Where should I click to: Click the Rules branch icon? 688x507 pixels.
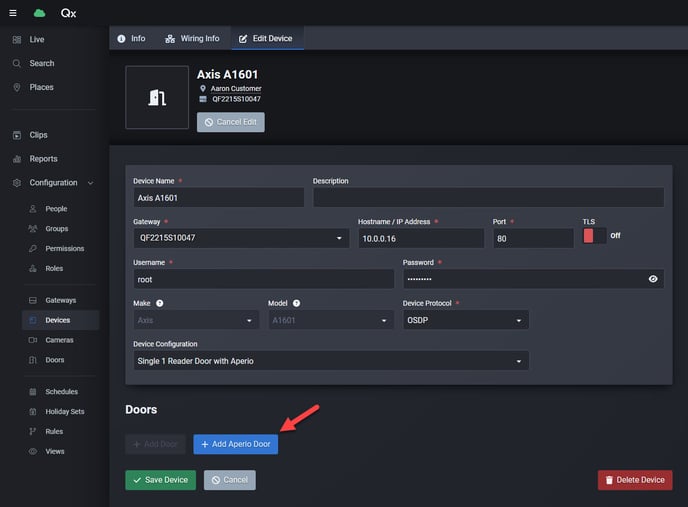pos(33,431)
